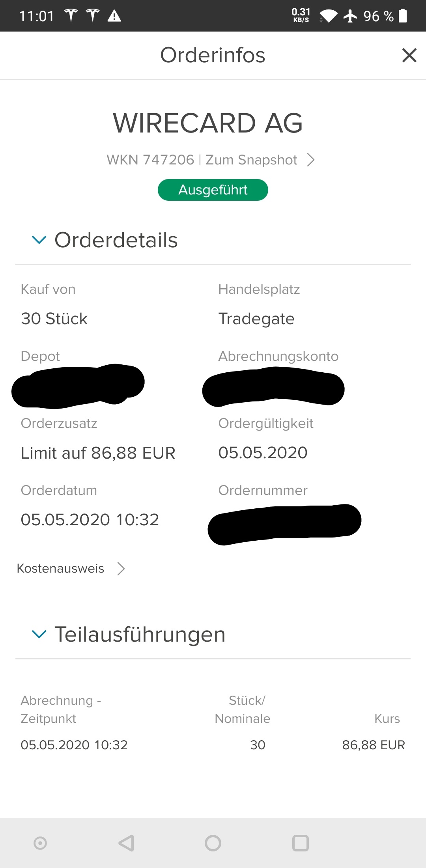Image resolution: width=426 pixels, height=868 pixels.
Task: Tap the green Ausgeführt status badge
Action: click(x=213, y=190)
